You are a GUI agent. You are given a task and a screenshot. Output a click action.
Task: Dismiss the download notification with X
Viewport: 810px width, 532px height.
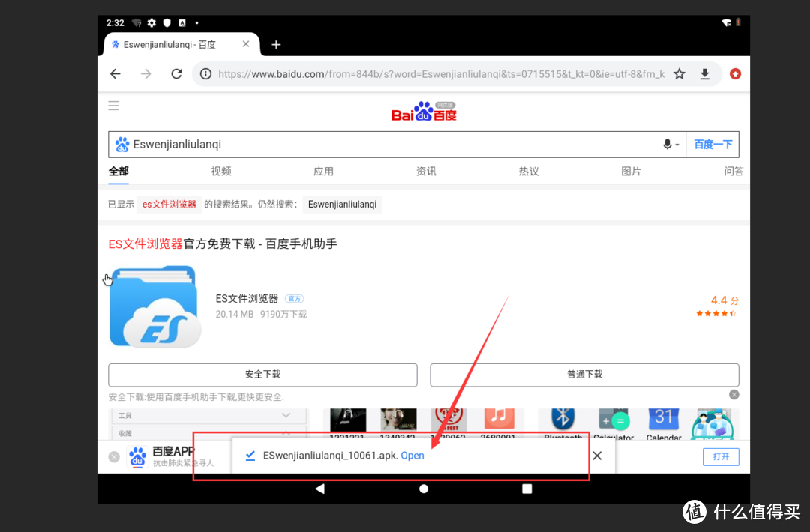(x=597, y=456)
